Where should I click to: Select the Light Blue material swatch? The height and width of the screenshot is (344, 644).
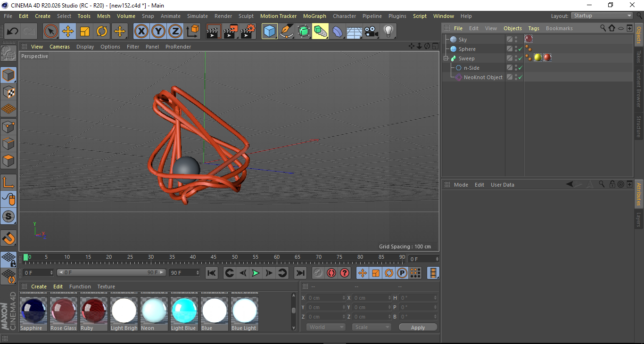point(184,313)
